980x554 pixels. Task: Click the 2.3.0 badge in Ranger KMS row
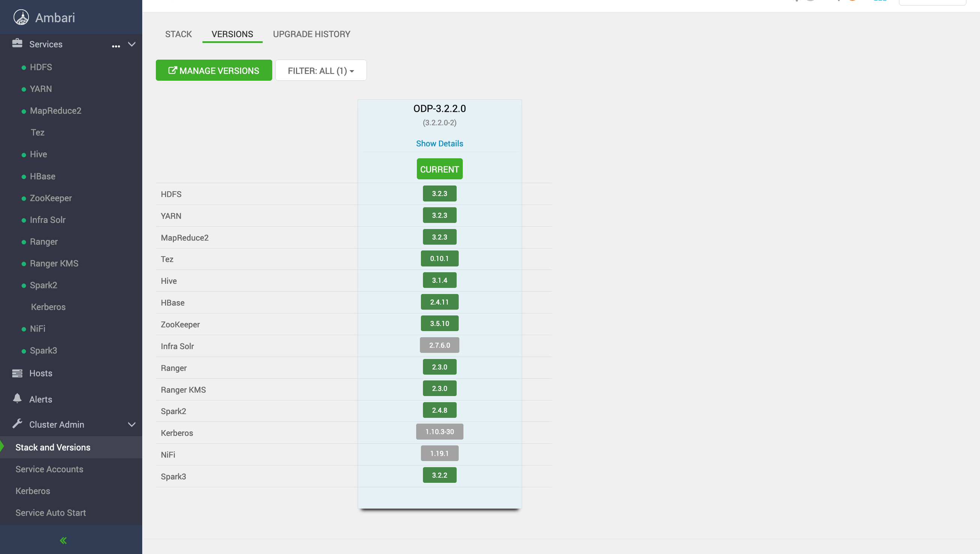pyautogui.click(x=440, y=389)
